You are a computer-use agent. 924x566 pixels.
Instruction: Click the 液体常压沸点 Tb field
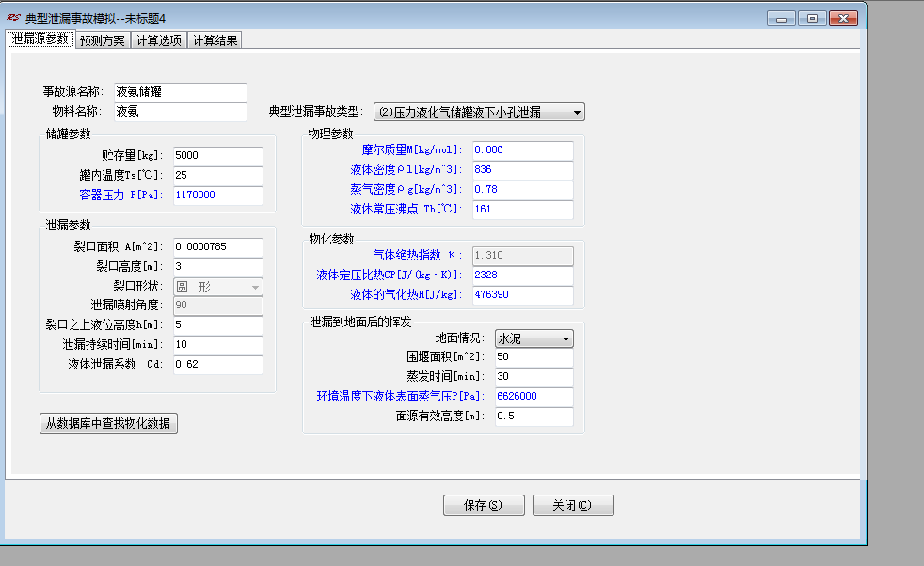tap(523, 209)
